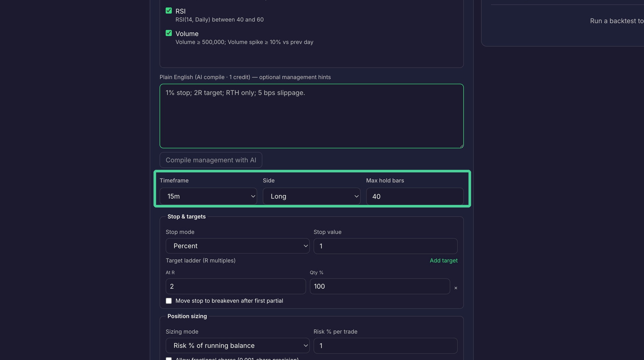
Task: Toggle allow fractional shares checkbox
Action: 169,359
